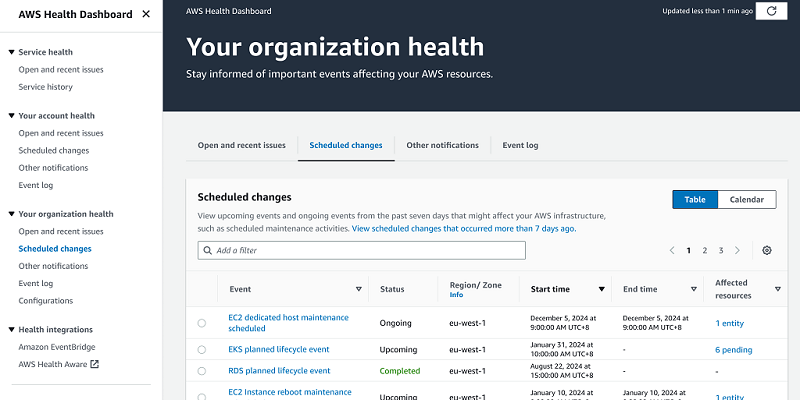Click the AWS Health Dashboard breadcrumb
This screenshot has height=400, width=800.
229,11
